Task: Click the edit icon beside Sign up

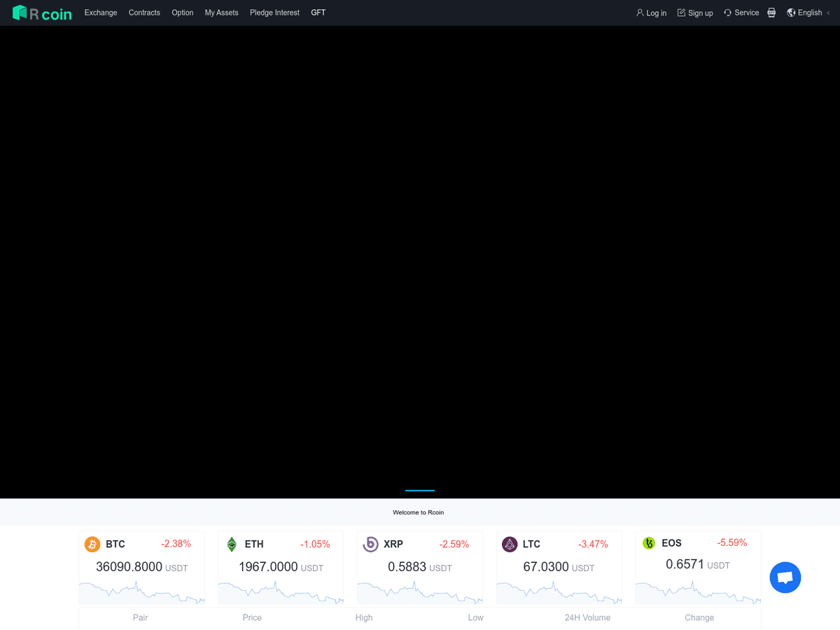Action: point(681,13)
